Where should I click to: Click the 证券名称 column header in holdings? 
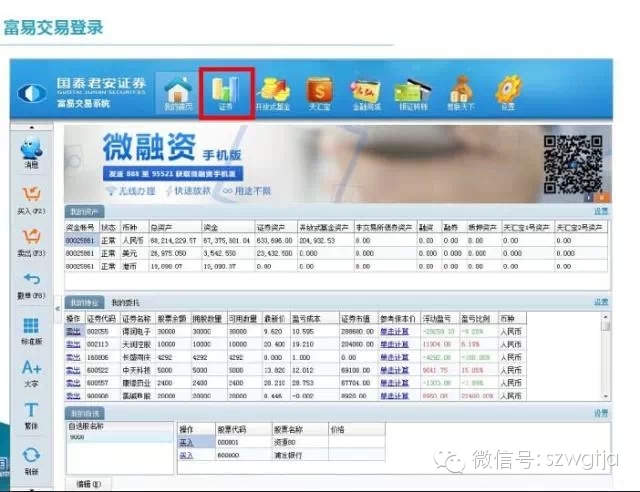click(x=137, y=318)
